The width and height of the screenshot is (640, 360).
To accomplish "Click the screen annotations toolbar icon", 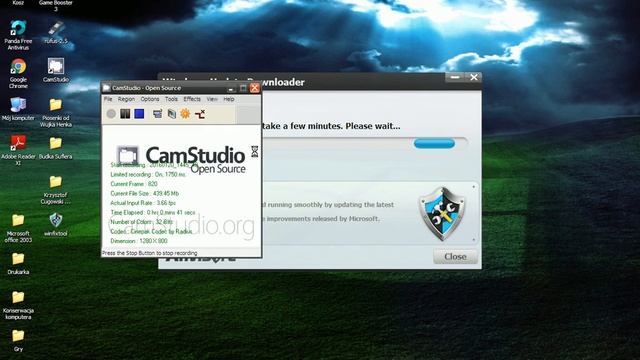I will pos(171,114).
